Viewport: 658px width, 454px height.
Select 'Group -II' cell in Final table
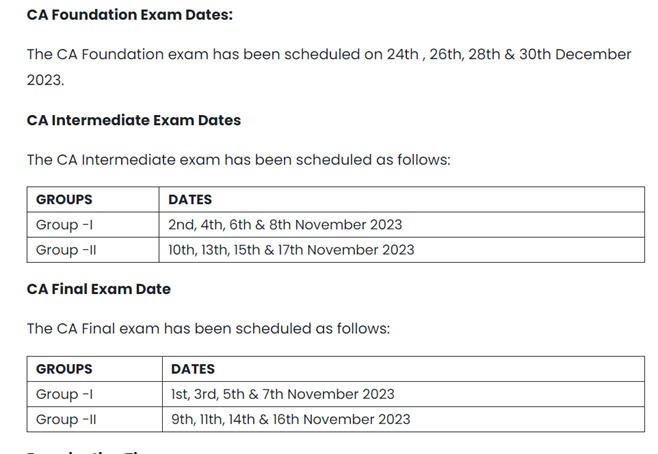66,419
